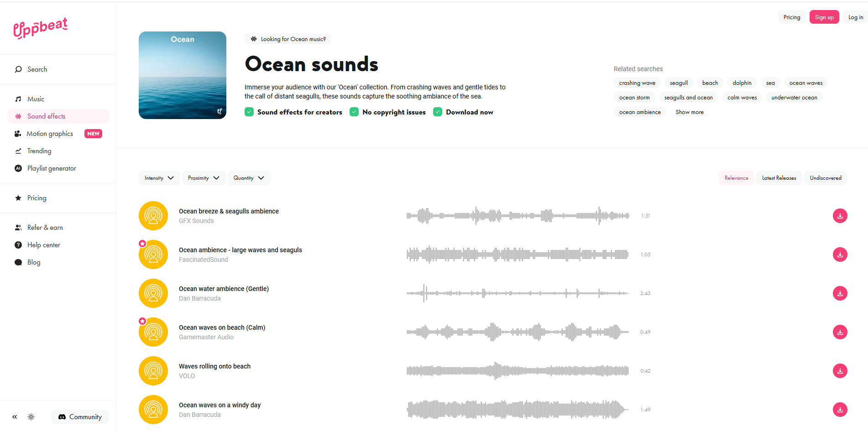Open the Intensity filter dropdown

point(159,177)
